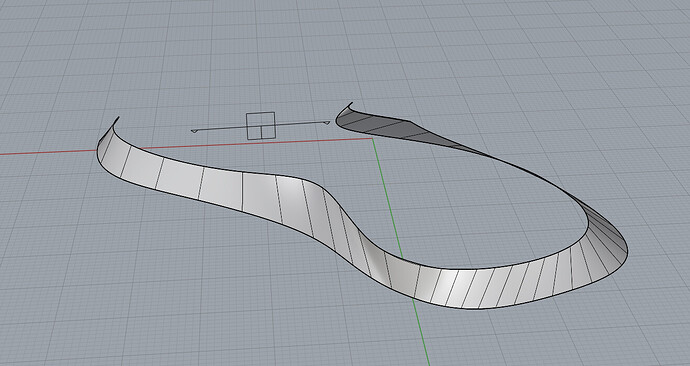Select the right arrowhead of the horizontal line
The width and height of the screenshot is (690, 366).
[x=326, y=123]
